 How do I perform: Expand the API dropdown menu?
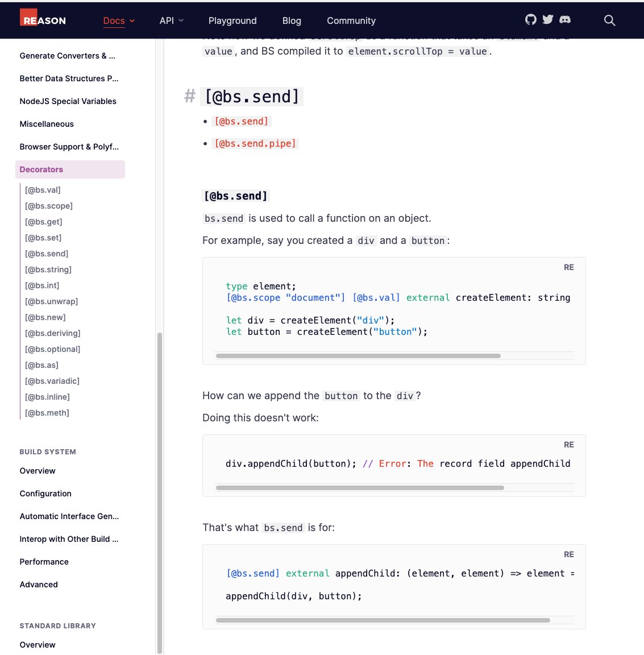pos(171,20)
